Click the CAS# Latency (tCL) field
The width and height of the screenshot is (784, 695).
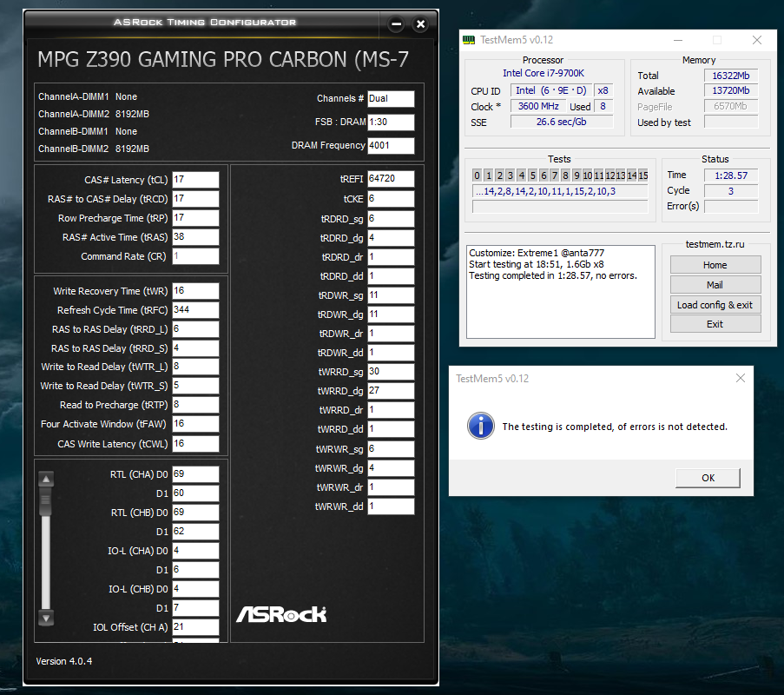tap(195, 180)
